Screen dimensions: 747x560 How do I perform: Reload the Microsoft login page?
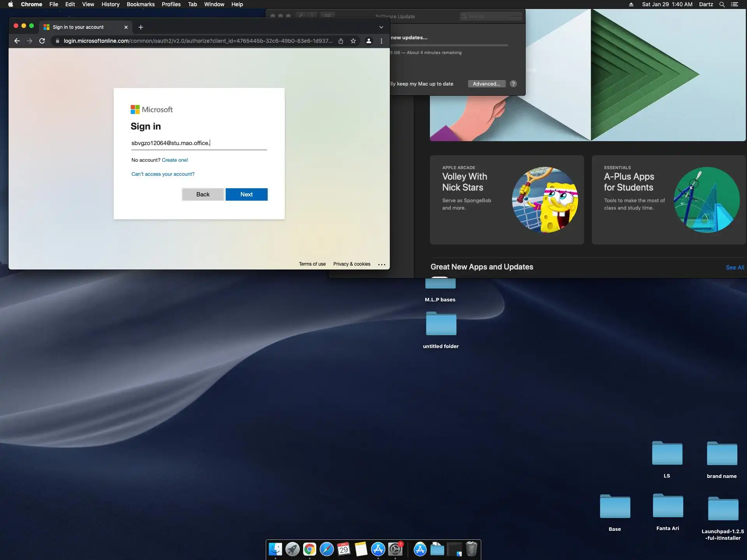coord(42,41)
